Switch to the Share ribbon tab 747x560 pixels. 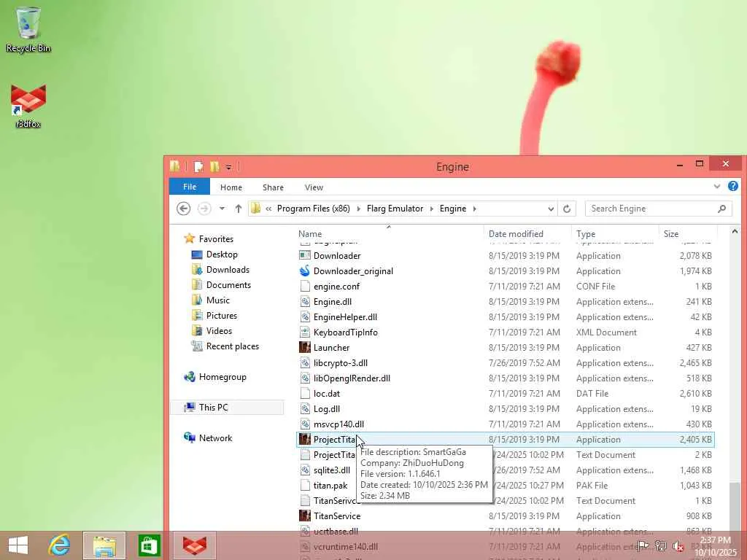pos(273,187)
